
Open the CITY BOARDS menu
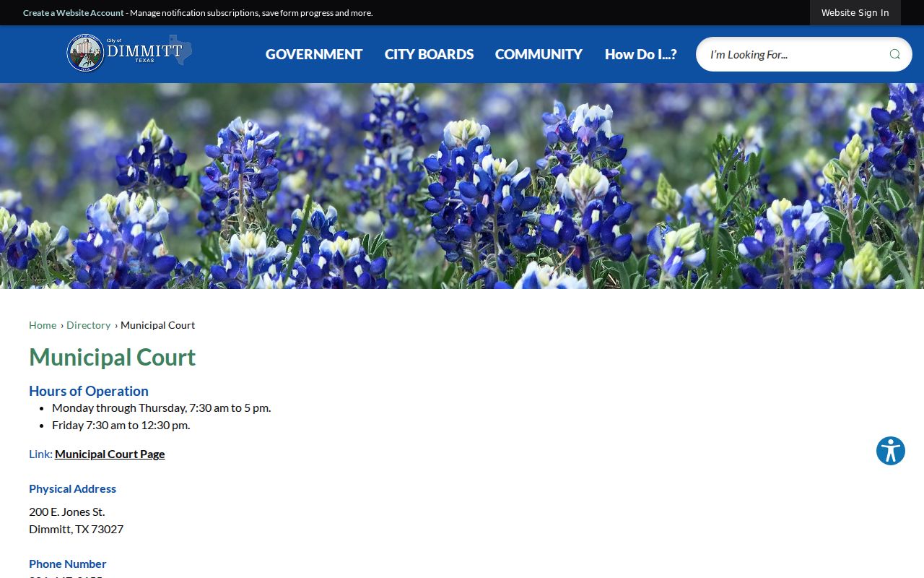pyautogui.click(x=429, y=54)
